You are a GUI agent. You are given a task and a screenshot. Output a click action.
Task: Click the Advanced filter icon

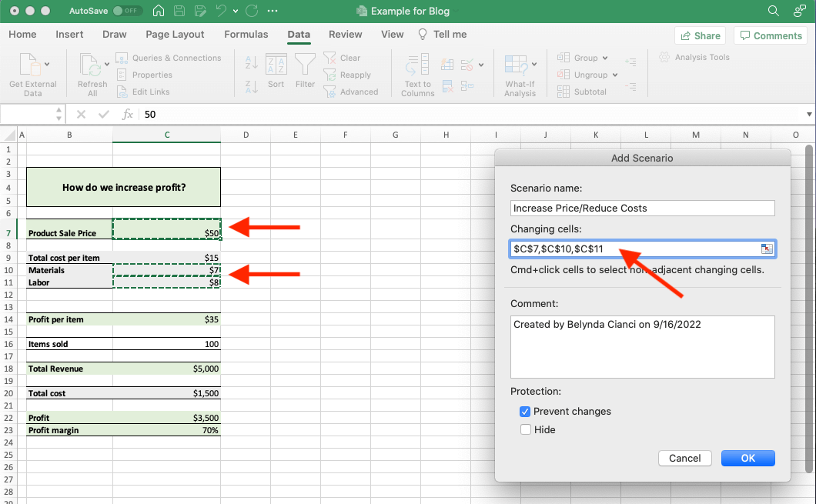coord(354,91)
